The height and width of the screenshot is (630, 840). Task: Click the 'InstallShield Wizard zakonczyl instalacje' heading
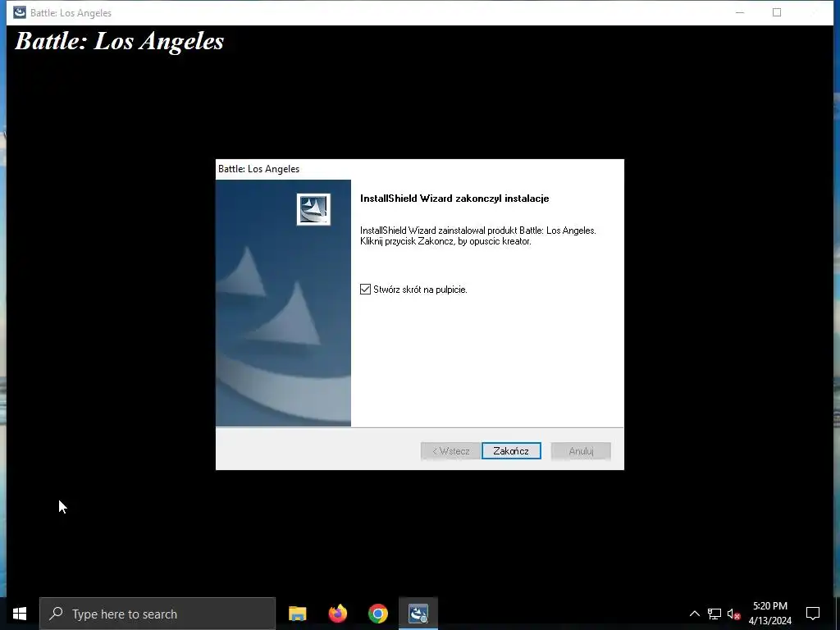coord(454,199)
